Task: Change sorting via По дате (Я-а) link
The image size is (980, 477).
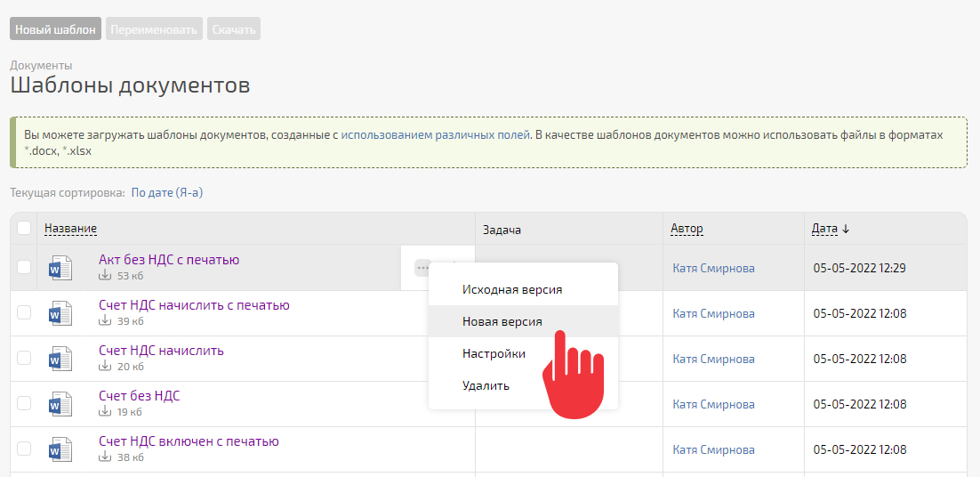Action: 167,193
